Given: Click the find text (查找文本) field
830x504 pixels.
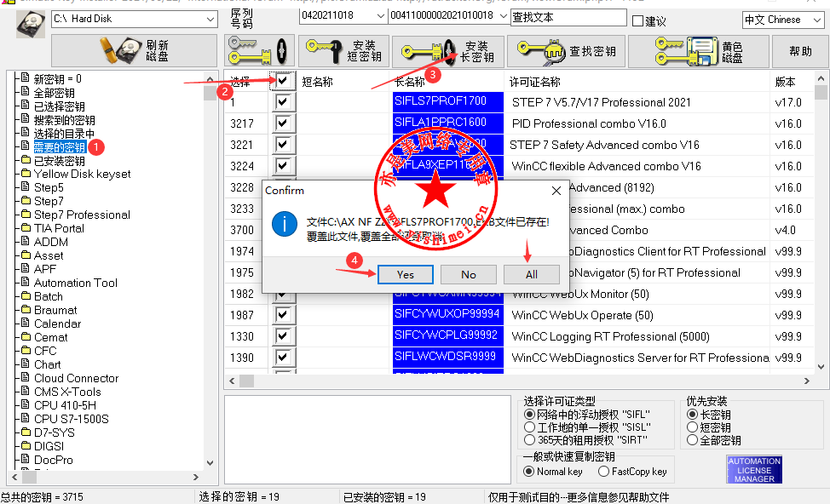Looking at the screenshot, I should coord(568,17).
